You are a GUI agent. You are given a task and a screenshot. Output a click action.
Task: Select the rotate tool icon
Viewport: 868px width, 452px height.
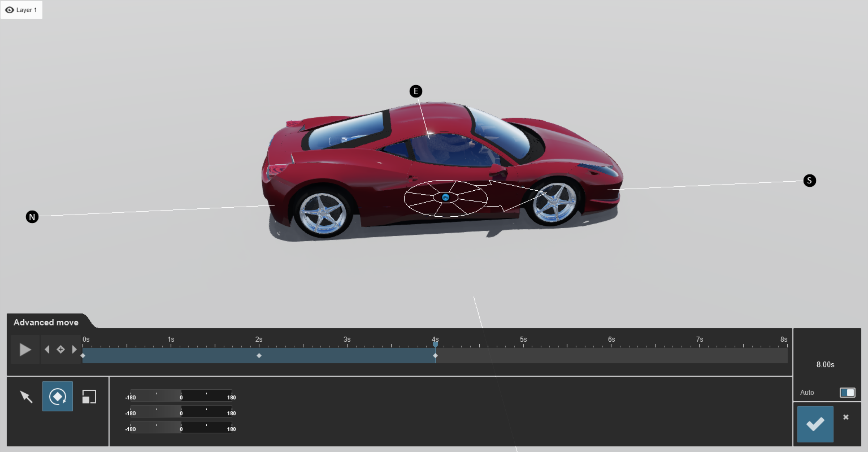coord(58,396)
